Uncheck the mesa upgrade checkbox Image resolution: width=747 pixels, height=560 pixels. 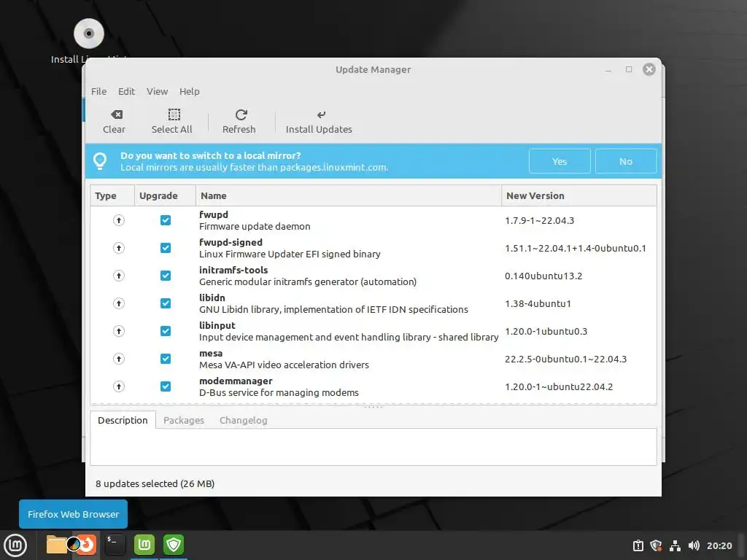166,358
